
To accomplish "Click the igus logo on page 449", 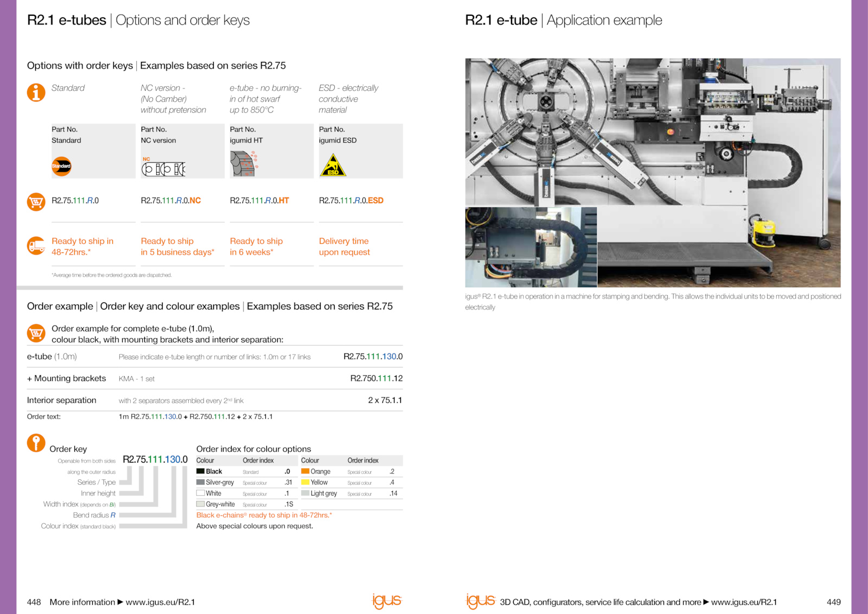I will tap(481, 601).
